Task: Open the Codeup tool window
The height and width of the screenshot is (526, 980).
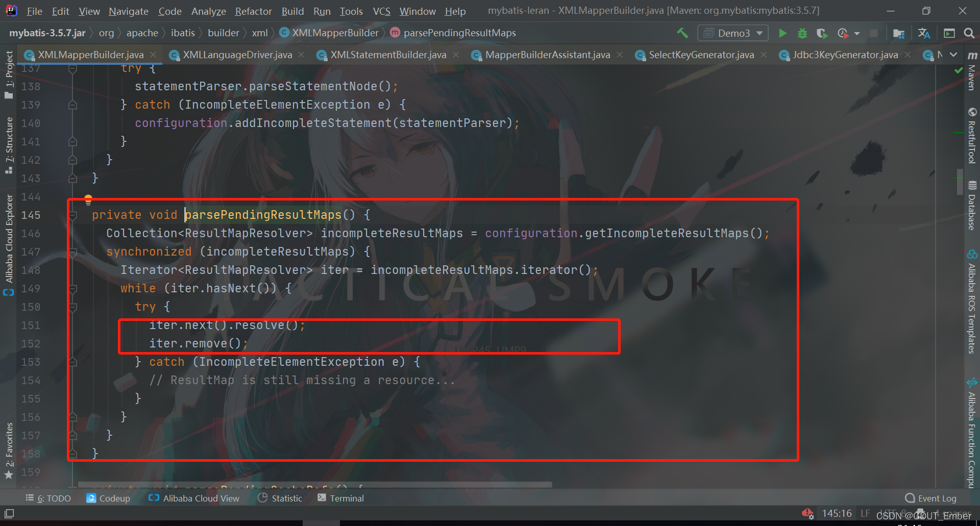Action: 108,498
